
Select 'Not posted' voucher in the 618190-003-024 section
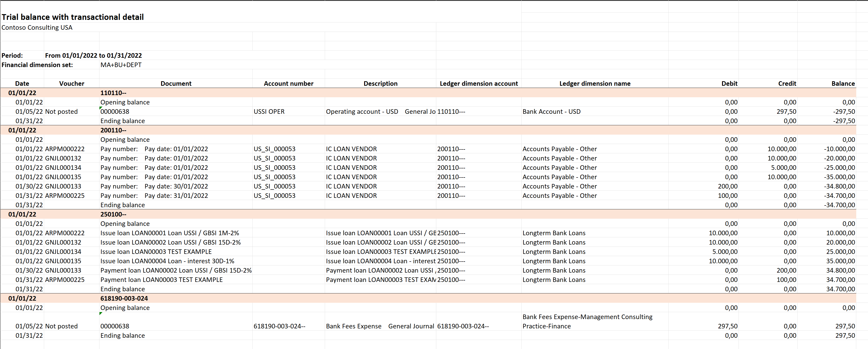[61, 326]
